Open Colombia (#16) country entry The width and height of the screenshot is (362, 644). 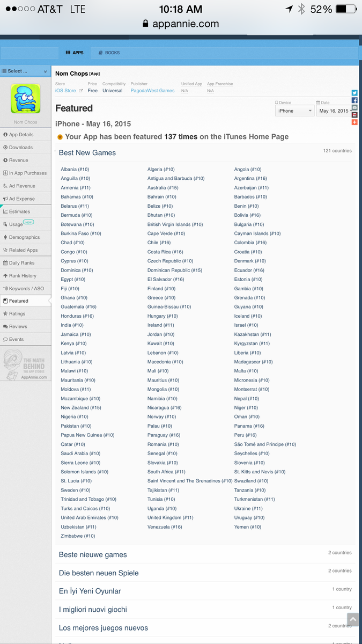tap(250, 243)
